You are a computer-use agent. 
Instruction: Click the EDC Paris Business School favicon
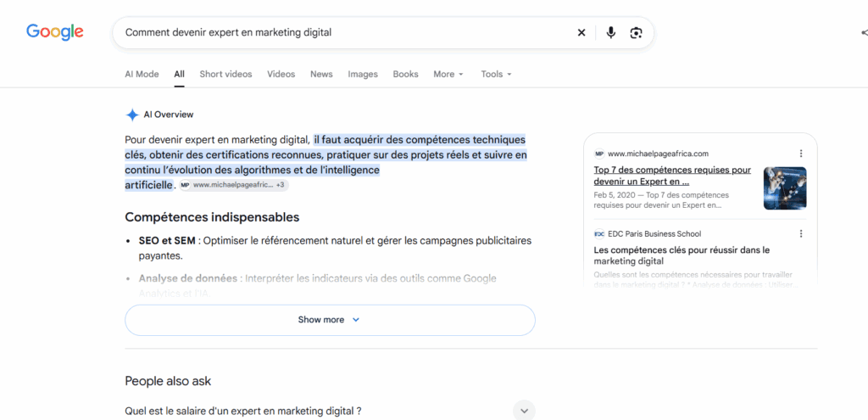599,234
